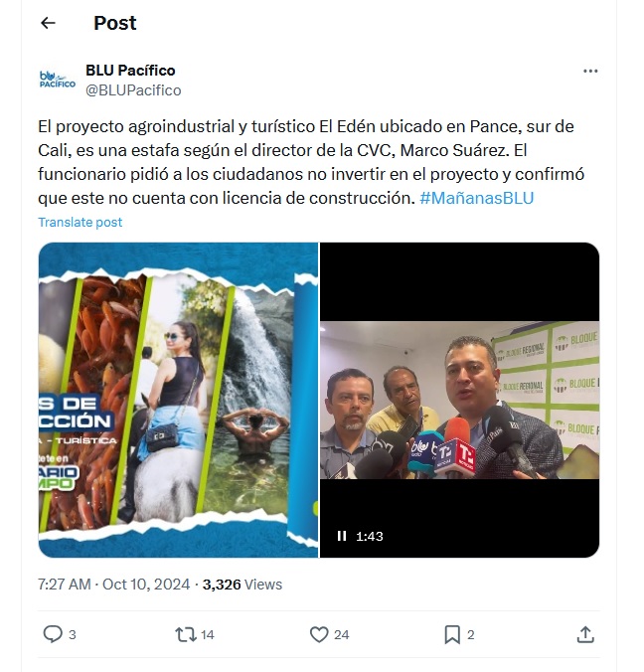This screenshot has width=644, height=672.
Task: Translate post into your language
Action: (80, 222)
